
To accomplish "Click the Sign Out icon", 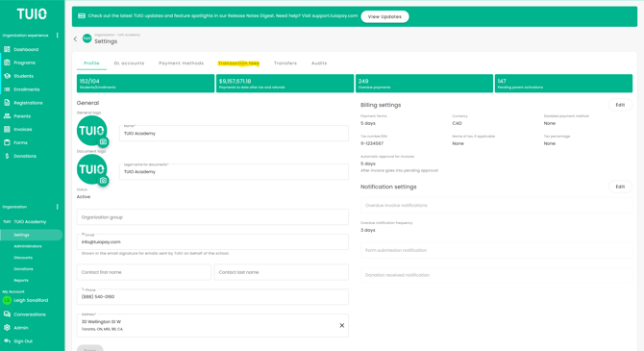I will 7,341.
